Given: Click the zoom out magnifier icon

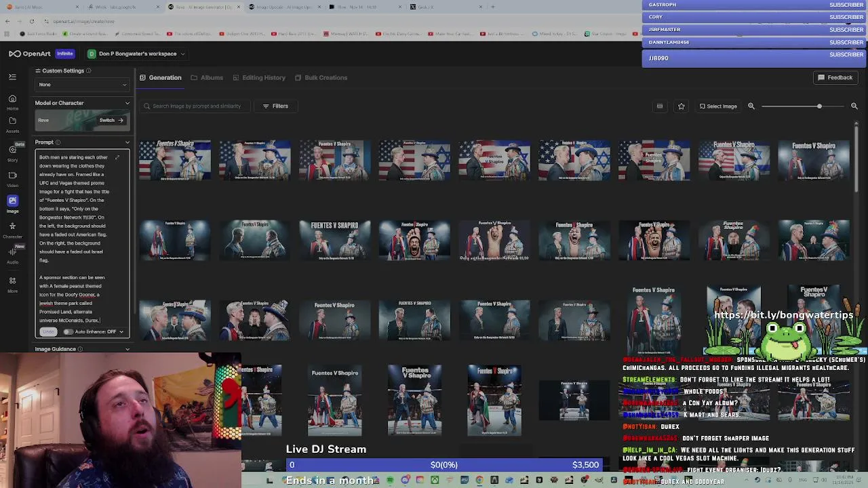Looking at the screenshot, I should pos(751,106).
